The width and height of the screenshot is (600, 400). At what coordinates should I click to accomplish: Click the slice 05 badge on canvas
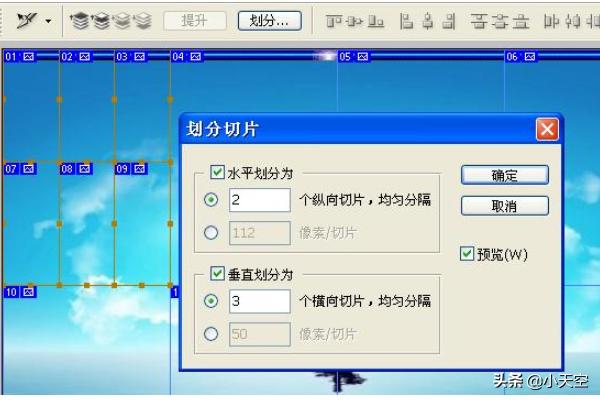[353, 57]
